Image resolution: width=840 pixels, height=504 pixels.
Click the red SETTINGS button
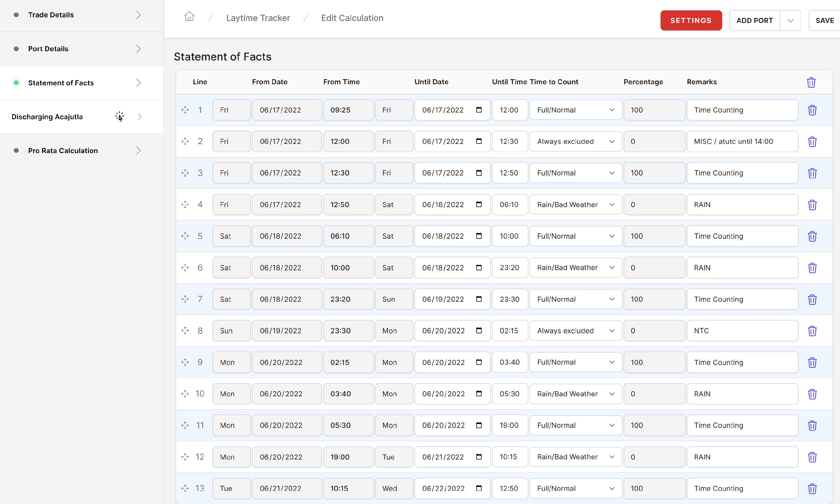click(691, 21)
